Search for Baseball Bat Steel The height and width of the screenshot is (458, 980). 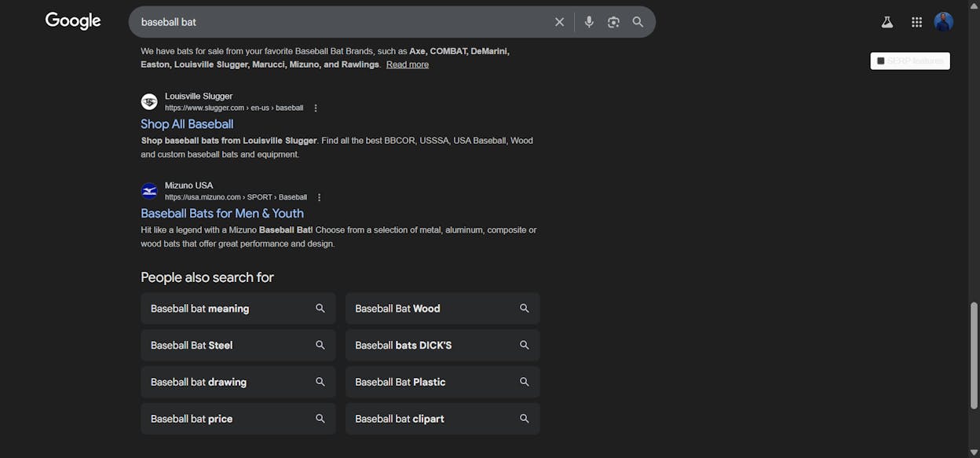[238, 346]
